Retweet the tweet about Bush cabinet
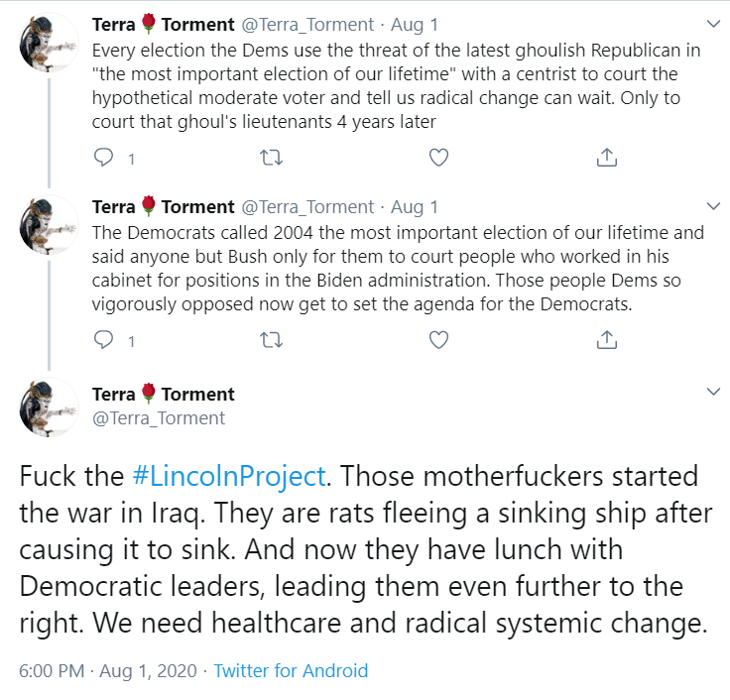 coord(271,340)
